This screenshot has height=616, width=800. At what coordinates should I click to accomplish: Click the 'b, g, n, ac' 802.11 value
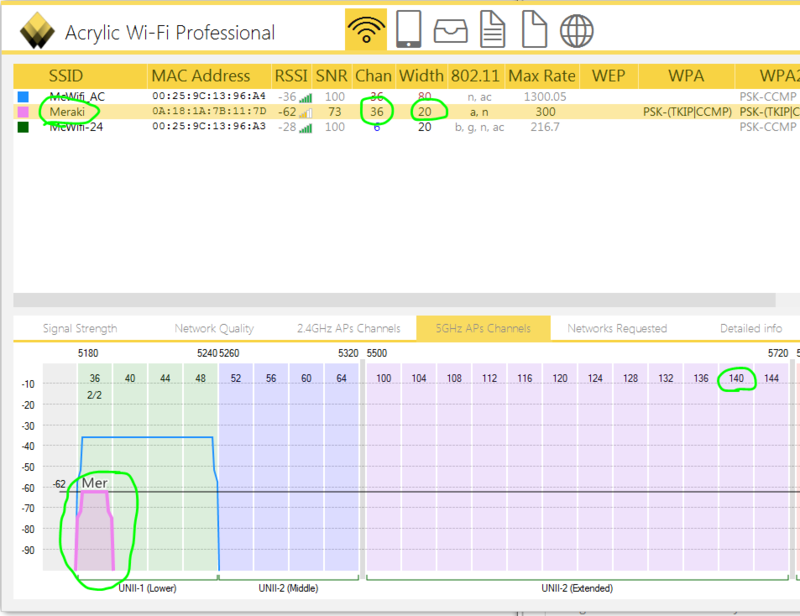coord(480,127)
